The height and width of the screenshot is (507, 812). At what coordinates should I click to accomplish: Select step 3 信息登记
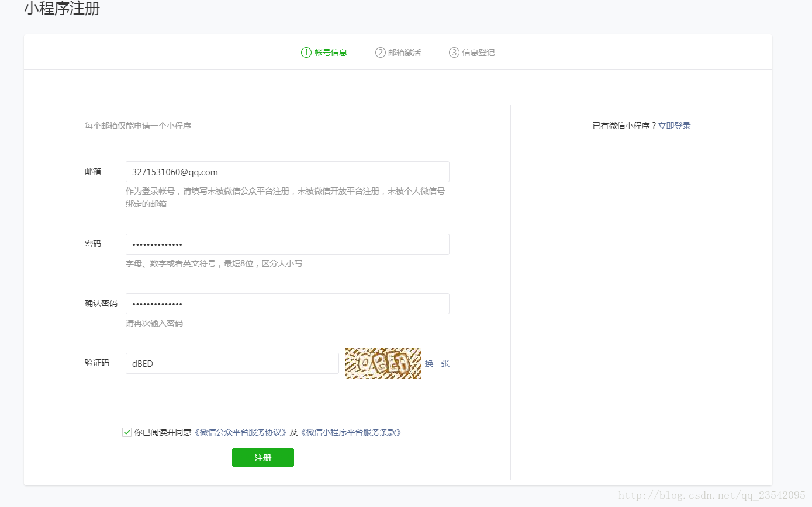click(472, 53)
